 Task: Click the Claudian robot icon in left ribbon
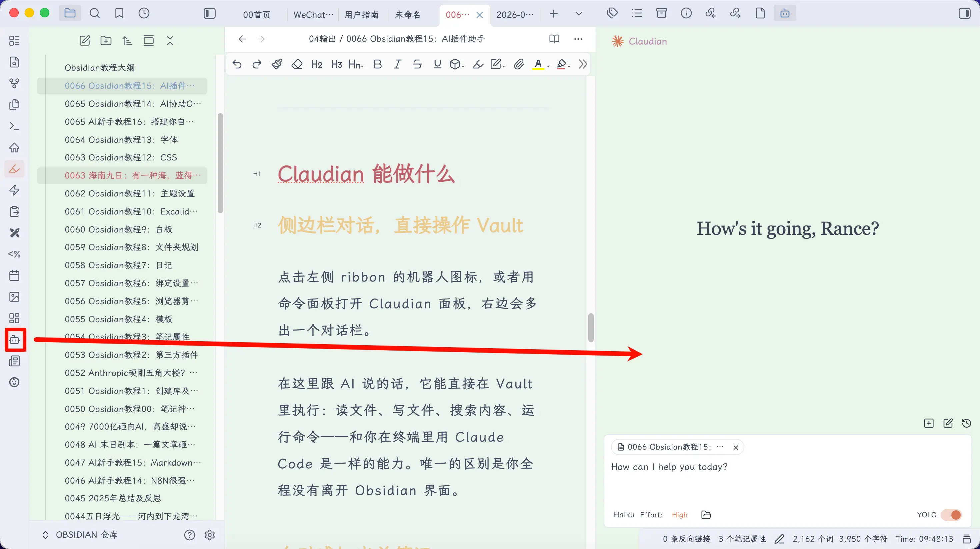point(14,340)
